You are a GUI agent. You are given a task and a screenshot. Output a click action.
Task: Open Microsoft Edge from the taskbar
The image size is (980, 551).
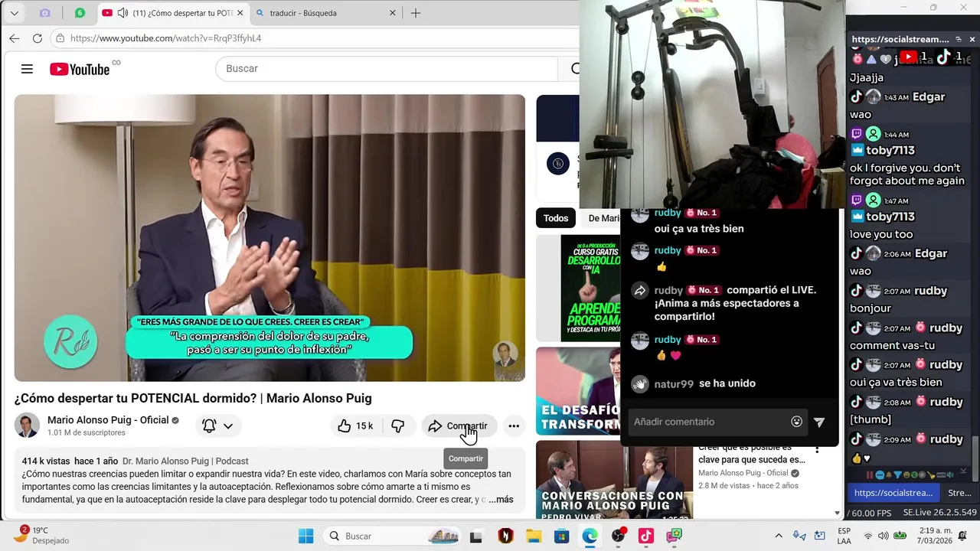tap(590, 536)
